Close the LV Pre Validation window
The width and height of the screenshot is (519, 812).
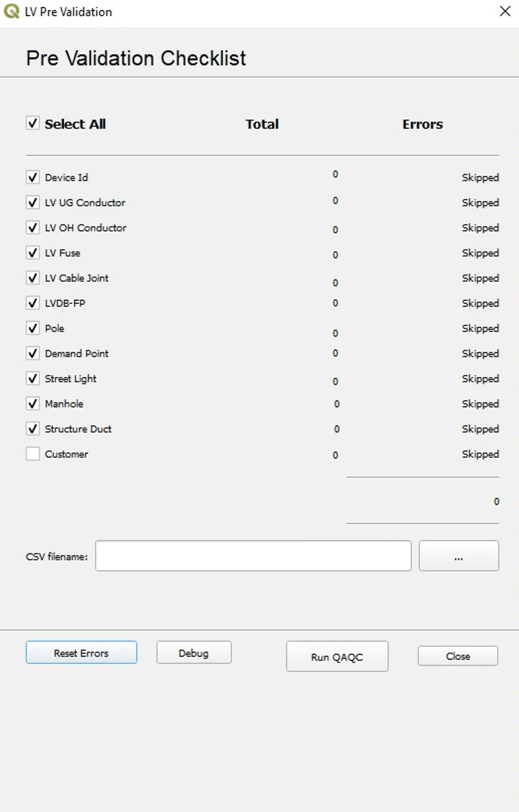(505, 11)
